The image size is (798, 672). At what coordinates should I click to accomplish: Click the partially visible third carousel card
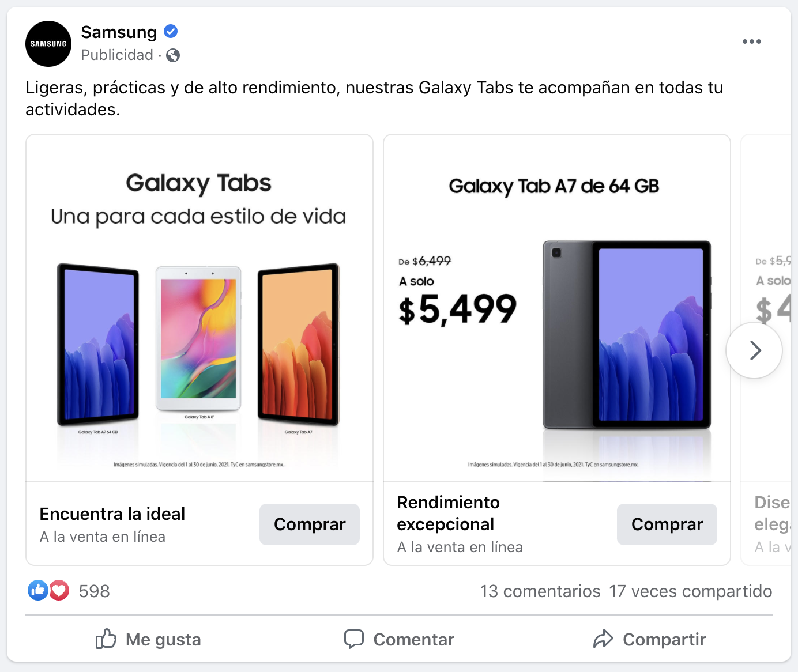point(766,350)
